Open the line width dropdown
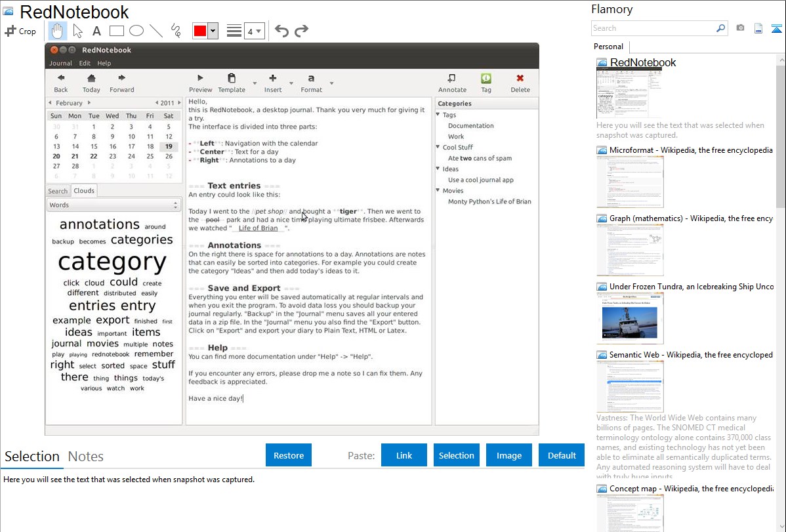This screenshot has width=786, height=532. pyautogui.click(x=254, y=31)
